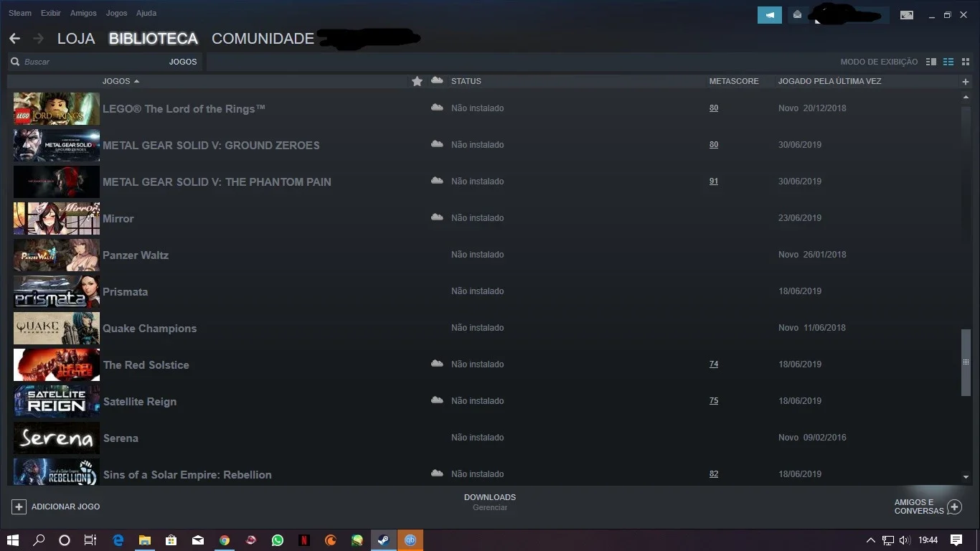
Task: Open Metascore 91 link for Phantom Pain
Action: coord(714,182)
